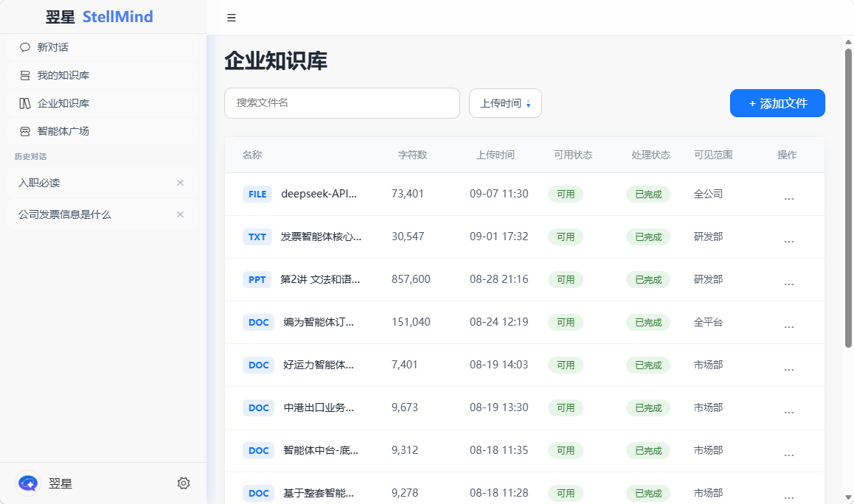Image resolution: width=854 pixels, height=504 pixels.
Task: Click DOC badge of 基于整套智能
Action: pos(258,493)
